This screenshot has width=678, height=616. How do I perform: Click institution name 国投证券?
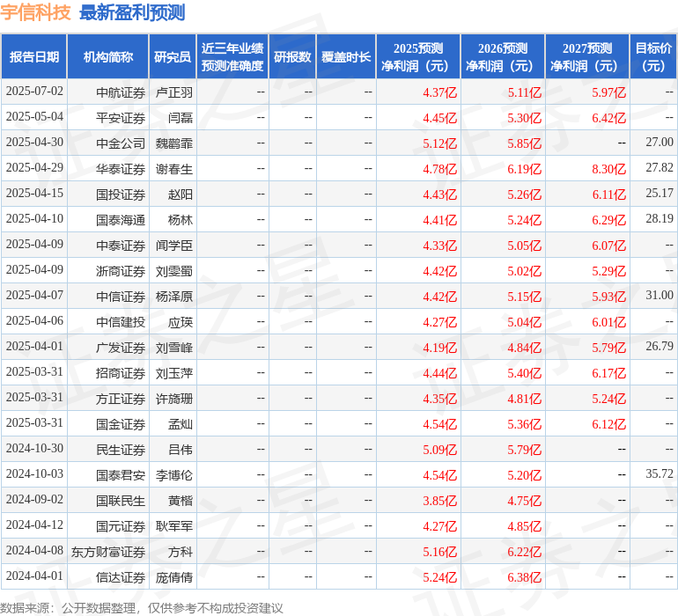121,194
